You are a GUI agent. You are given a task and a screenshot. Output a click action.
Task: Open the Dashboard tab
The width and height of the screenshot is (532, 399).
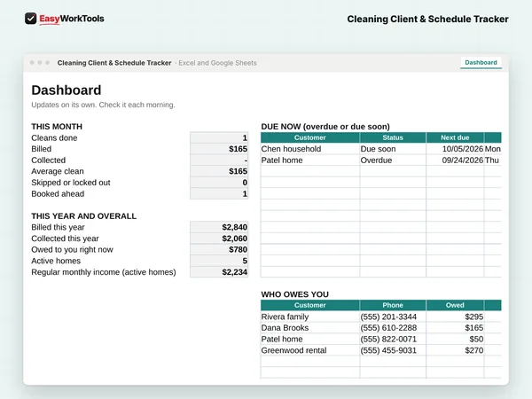481,63
